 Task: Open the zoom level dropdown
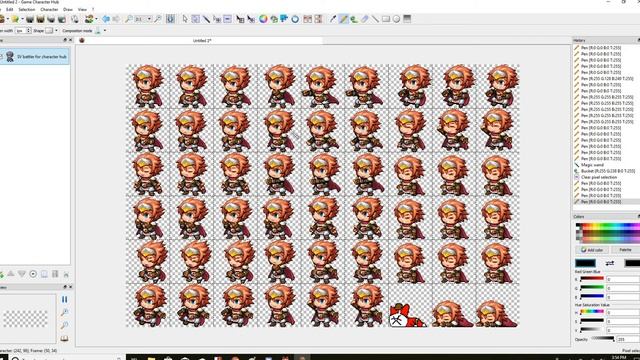point(149,19)
